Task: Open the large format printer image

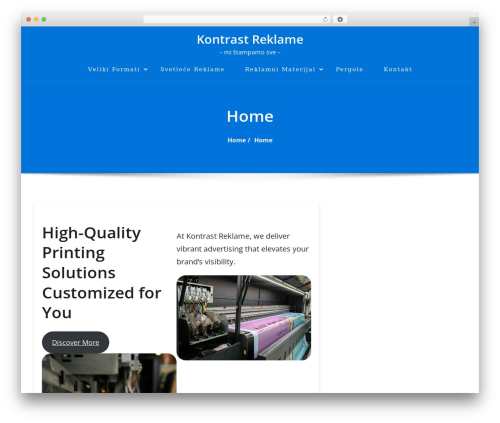Action: [244, 318]
